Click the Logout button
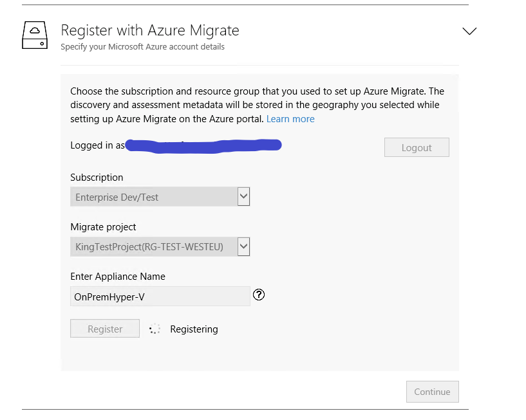 (417, 147)
